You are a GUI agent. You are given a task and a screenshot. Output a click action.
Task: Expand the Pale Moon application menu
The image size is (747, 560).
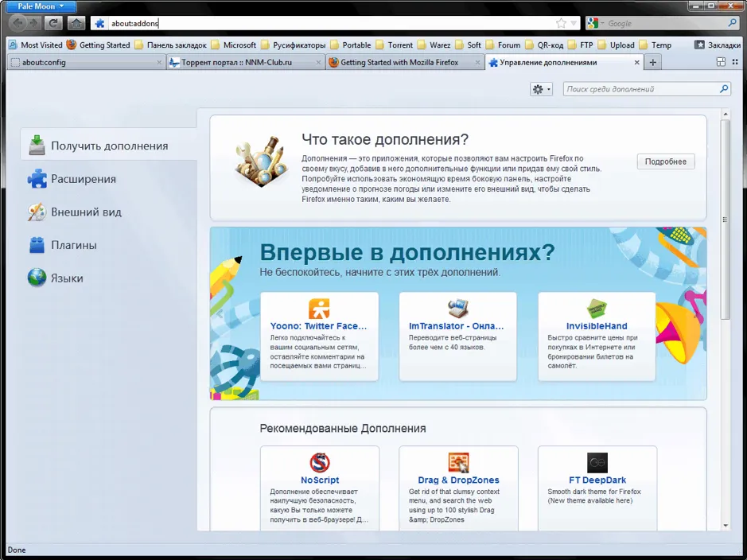[40, 6]
